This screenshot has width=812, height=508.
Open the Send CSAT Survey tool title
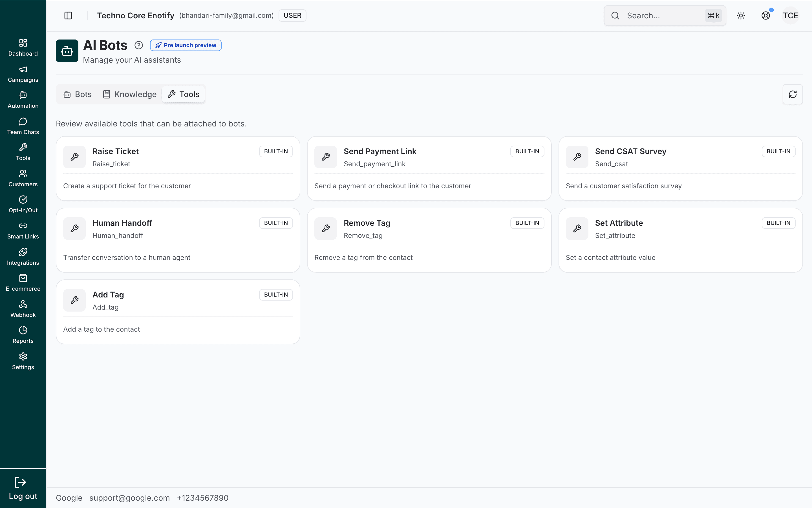[630, 152]
